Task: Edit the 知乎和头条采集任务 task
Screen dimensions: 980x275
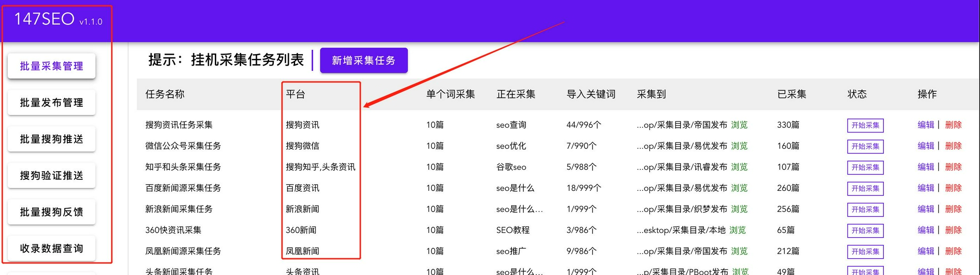Action: [x=926, y=167]
